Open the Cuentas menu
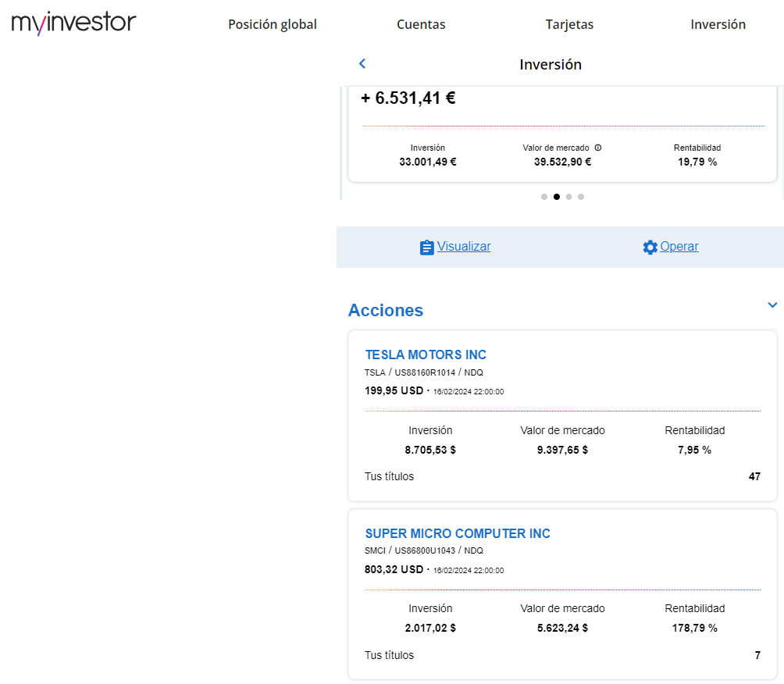This screenshot has height=684, width=784. tap(421, 24)
